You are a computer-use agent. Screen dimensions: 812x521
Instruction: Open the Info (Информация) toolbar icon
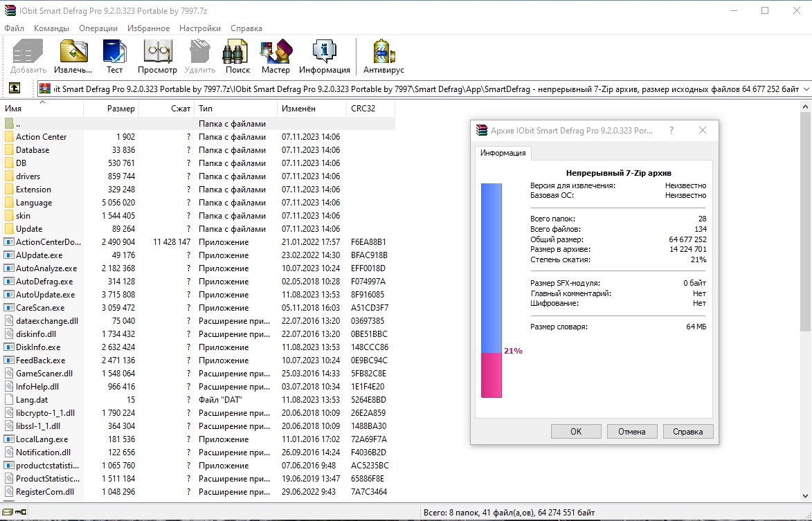[325, 52]
